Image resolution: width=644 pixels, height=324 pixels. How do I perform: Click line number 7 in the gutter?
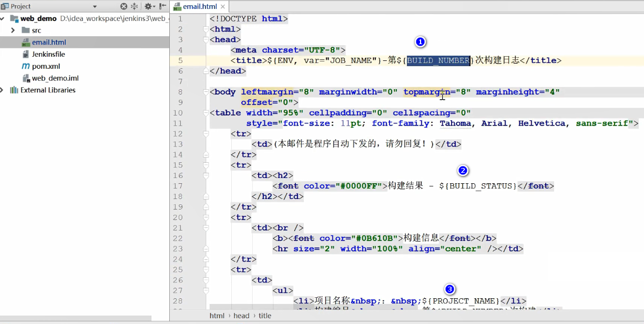(x=180, y=81)
